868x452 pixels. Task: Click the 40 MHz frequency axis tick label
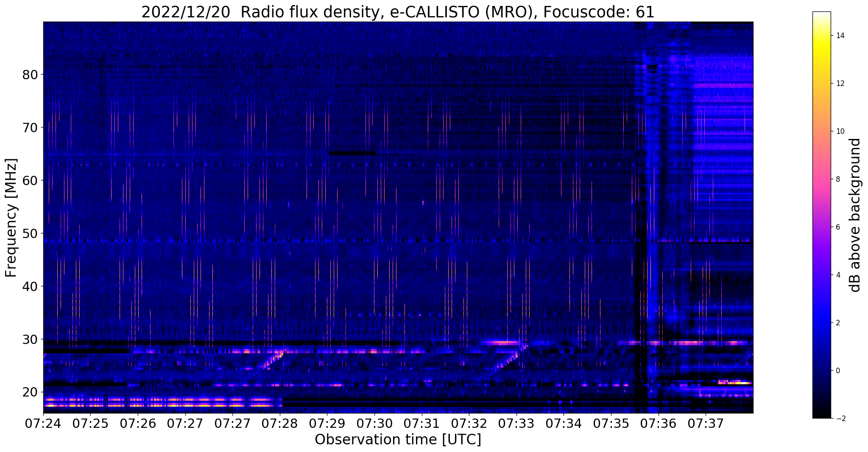[x=30, y=286]
